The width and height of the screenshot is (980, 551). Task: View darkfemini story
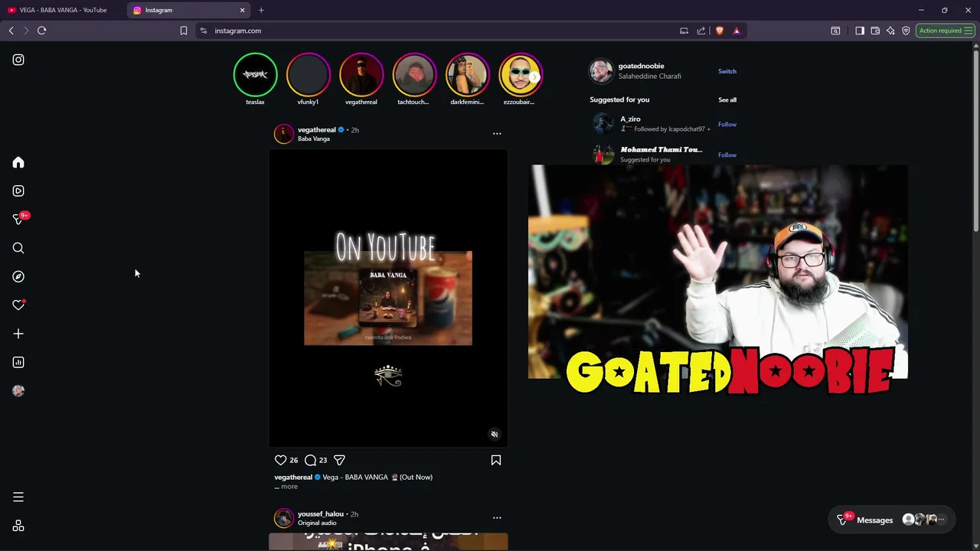(467, 75)
